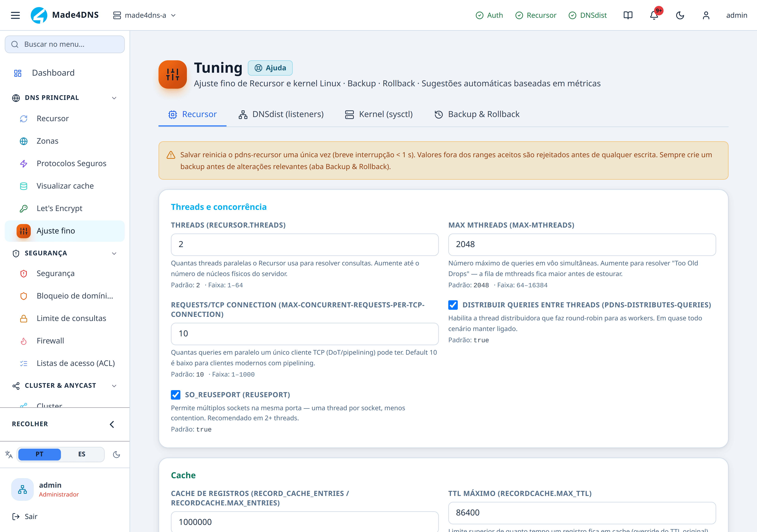757x532 pixels.
Task: Open the hamburger menu icon
Action: pos(15,15)
